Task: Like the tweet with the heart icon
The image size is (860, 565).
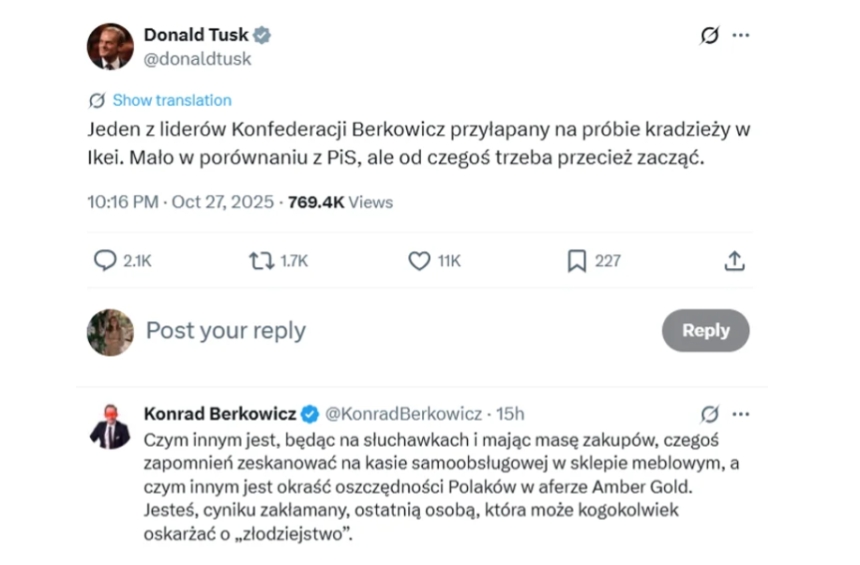Action: pyautogui.click(x=420, y=261)
